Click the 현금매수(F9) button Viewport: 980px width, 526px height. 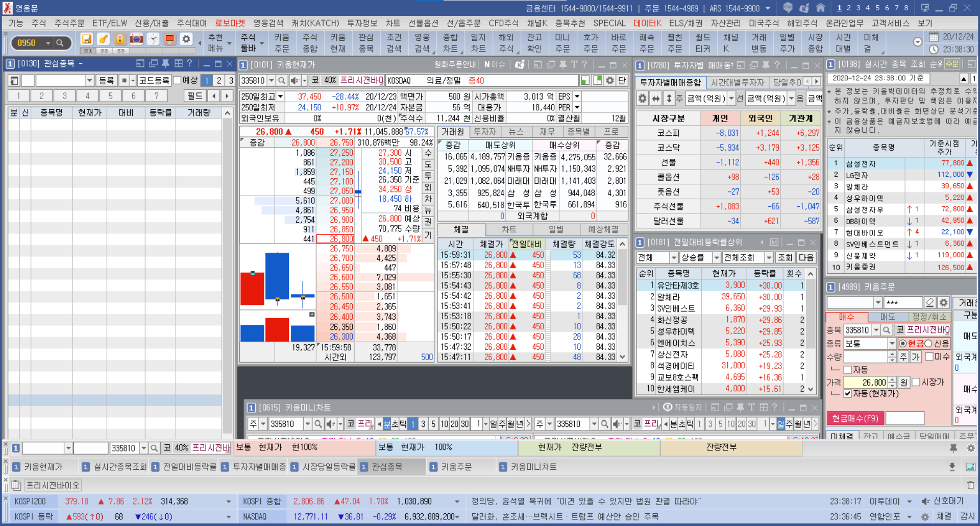click(x=855, y=418)
